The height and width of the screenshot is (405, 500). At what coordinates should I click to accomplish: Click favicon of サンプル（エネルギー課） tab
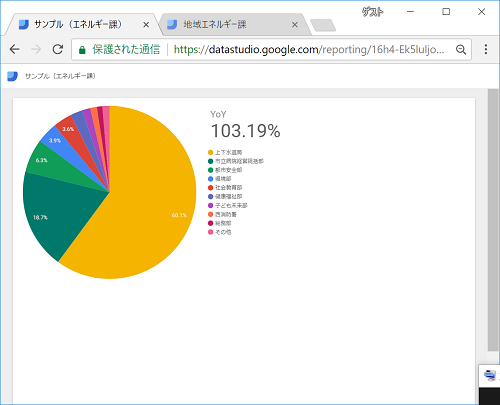point(24,24)
